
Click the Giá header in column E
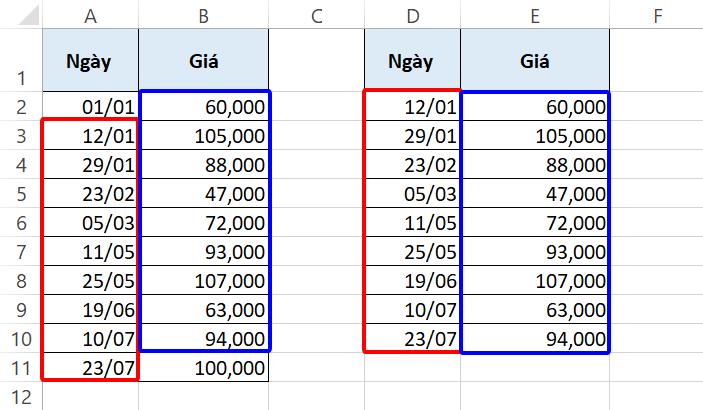pyautogui.click(x=535, y=60)
